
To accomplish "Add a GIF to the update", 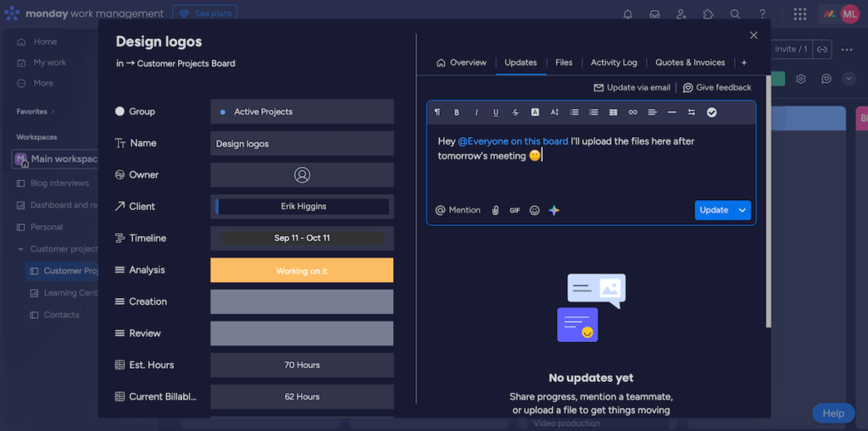I will (515, 210).
